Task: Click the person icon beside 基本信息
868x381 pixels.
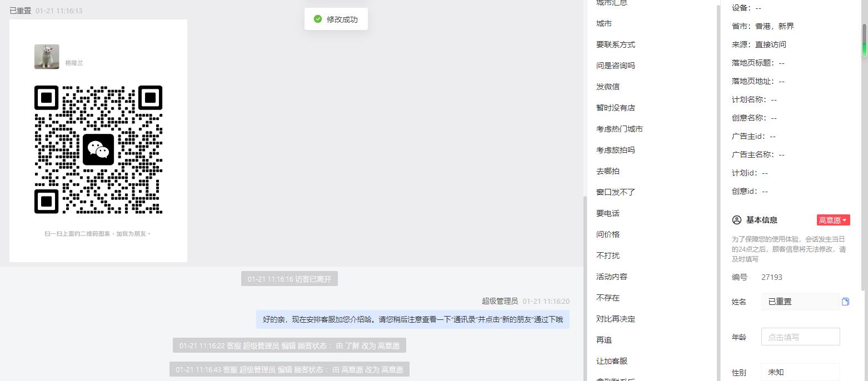Action: pos(737,220)
